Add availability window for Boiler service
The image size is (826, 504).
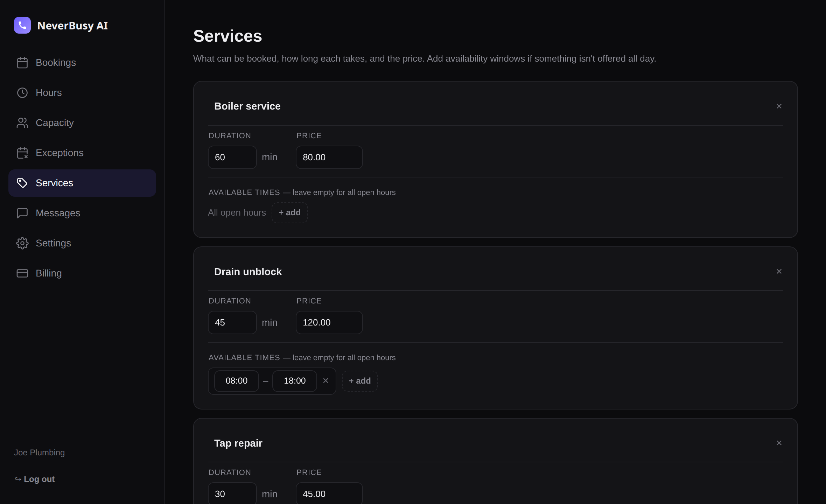point(289,212)
